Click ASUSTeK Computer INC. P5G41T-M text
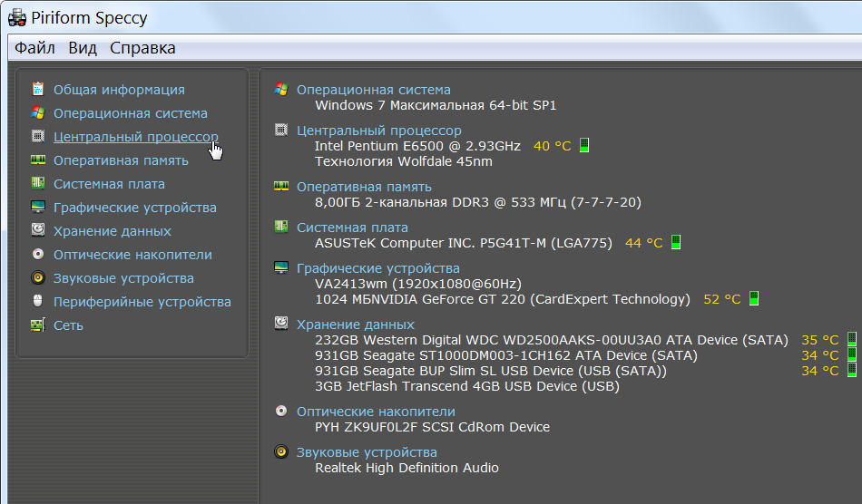 (464, 243)
